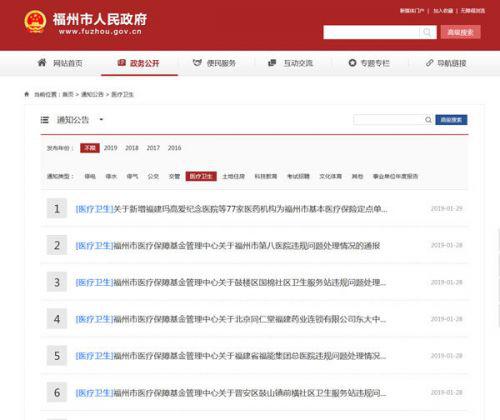Click the icon beside 政务公开
Viewport: 500px width, 420px height.
(122, 63)
